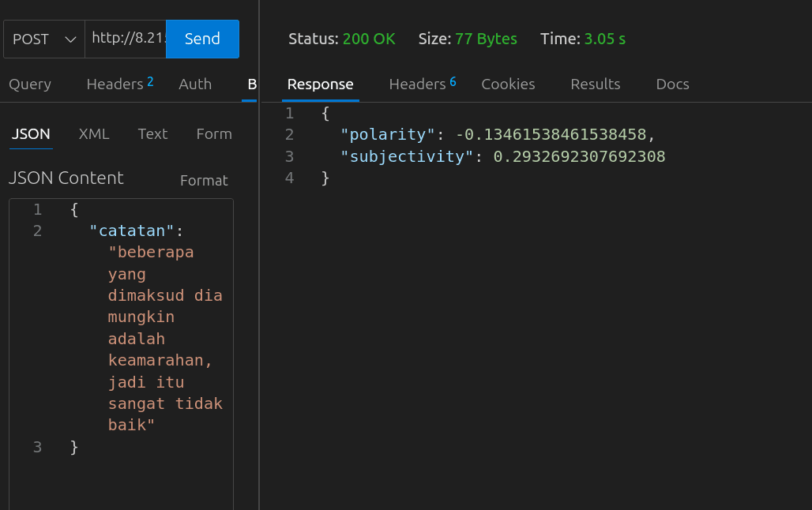Screen dimensions: 812x510
Task: Open the Response tab
Action: (x=320, y=84)
